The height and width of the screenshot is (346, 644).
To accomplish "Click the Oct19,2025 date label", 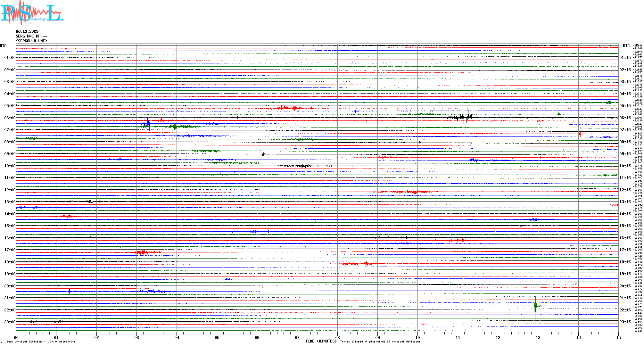I will [x=27, y=31].
